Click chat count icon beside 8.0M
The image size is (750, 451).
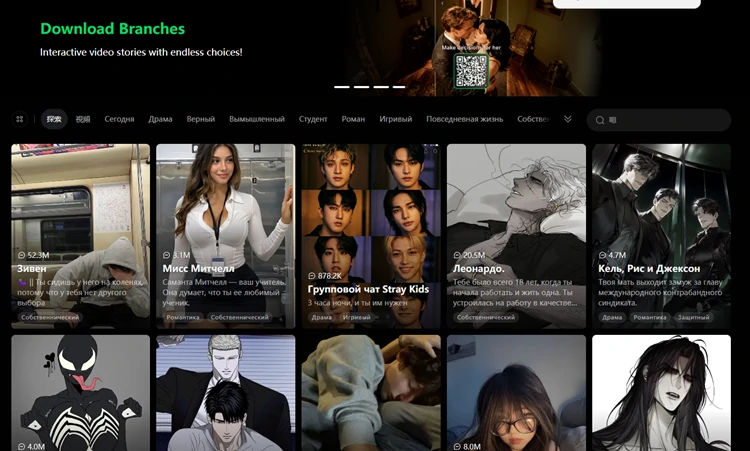point(457,447)
